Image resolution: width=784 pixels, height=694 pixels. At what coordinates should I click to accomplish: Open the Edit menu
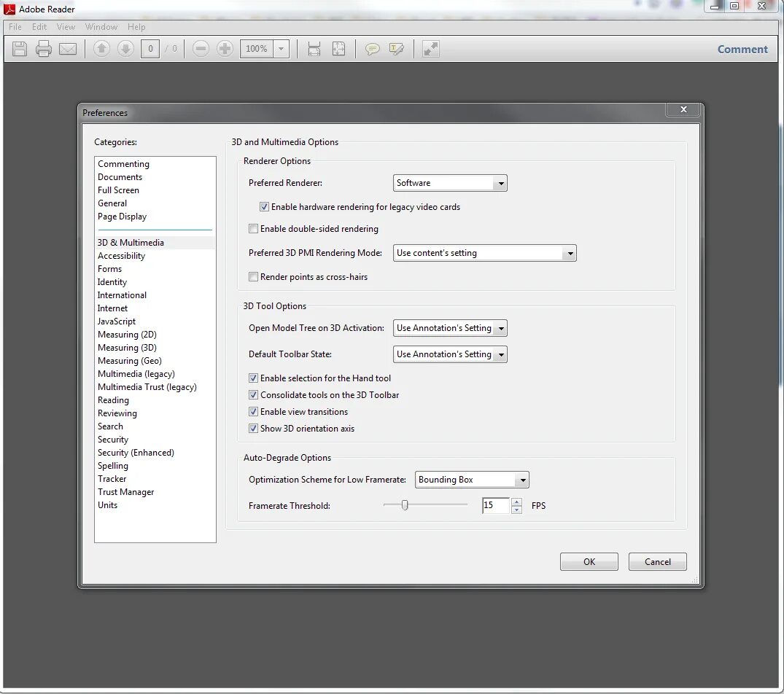39,27
